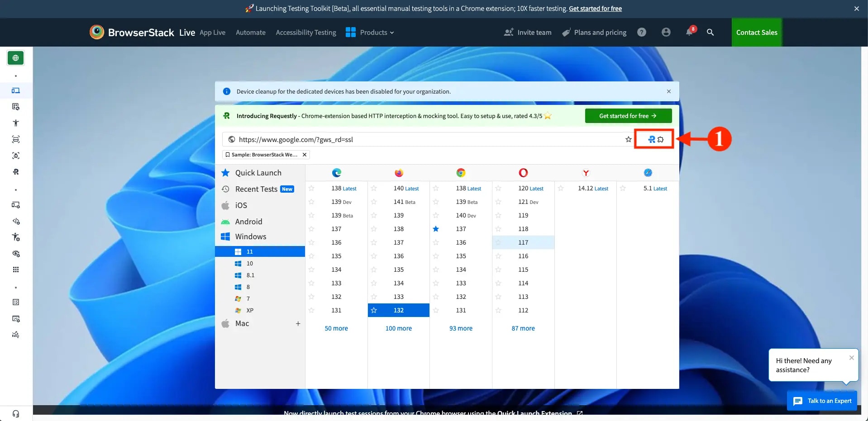
Task: Open Plans and pricing
Action: (594, 33)
